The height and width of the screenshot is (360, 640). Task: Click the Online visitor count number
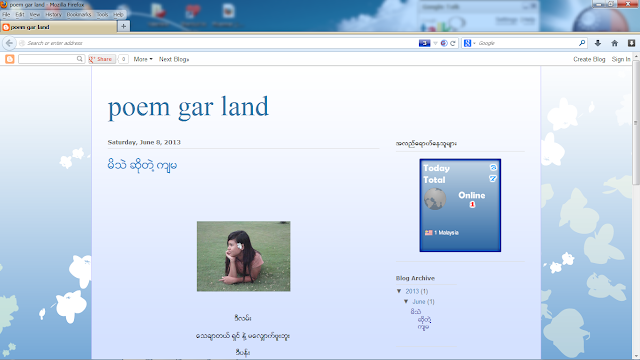[472, 204]
